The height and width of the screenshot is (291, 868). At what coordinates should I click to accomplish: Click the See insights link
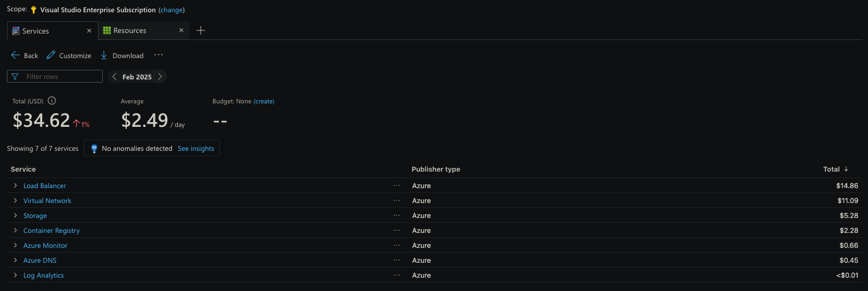point(196,149)
